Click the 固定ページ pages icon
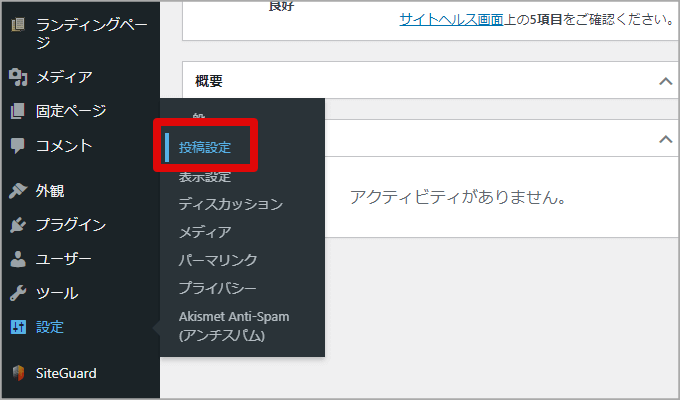680x400 pixels. point(18,111)
